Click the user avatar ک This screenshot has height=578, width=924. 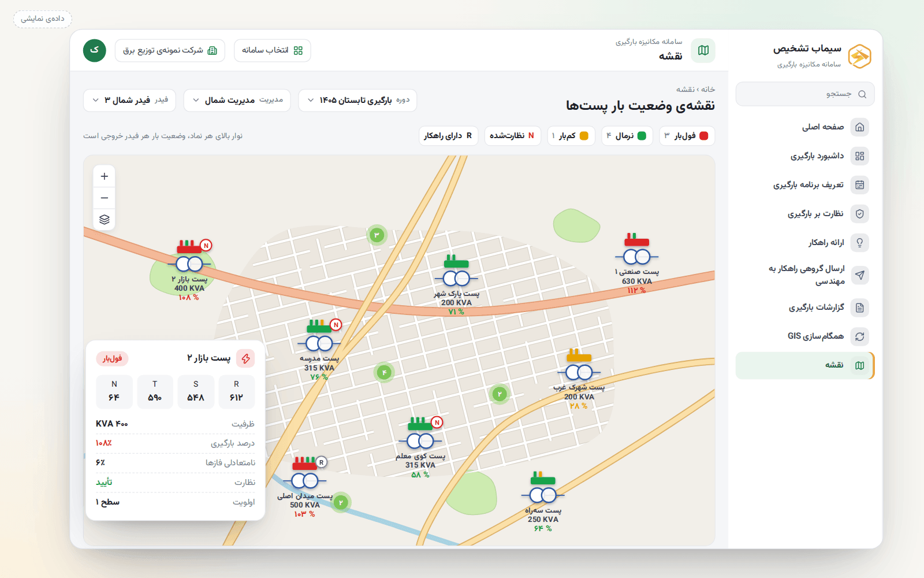[95, 50]
